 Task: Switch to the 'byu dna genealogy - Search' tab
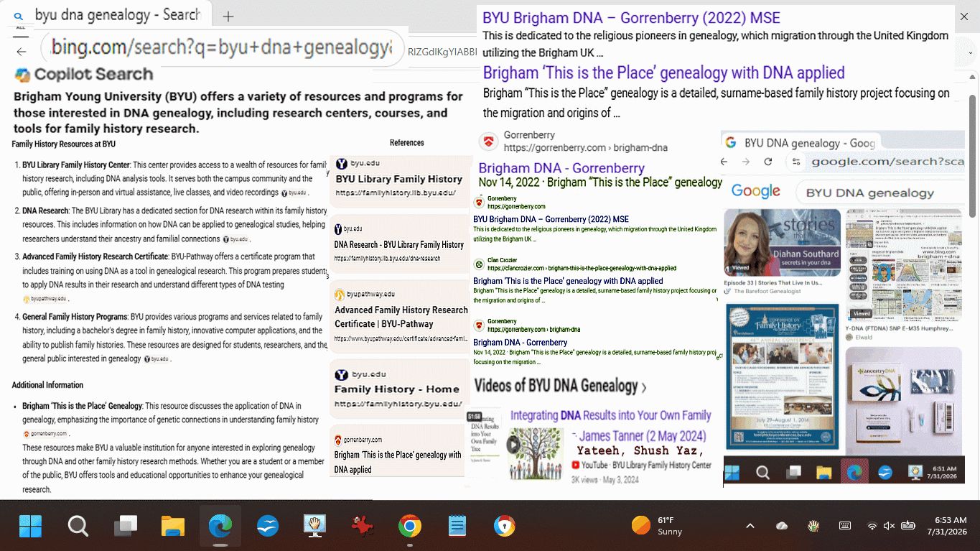pos(110,15)
